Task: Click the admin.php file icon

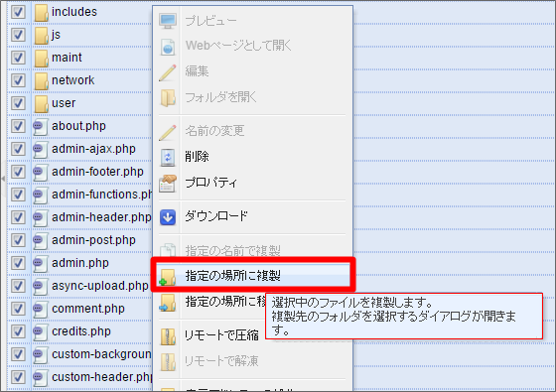Action: point(40,263)
